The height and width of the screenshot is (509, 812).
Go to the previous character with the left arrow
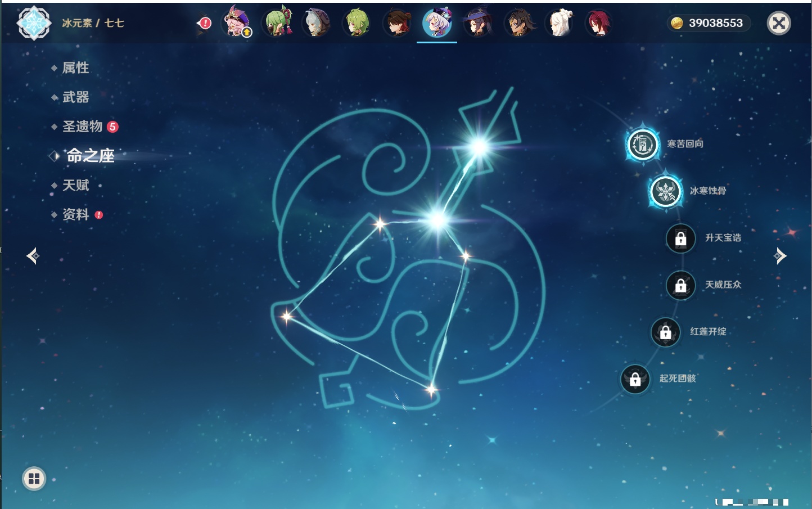coord(33,256)
